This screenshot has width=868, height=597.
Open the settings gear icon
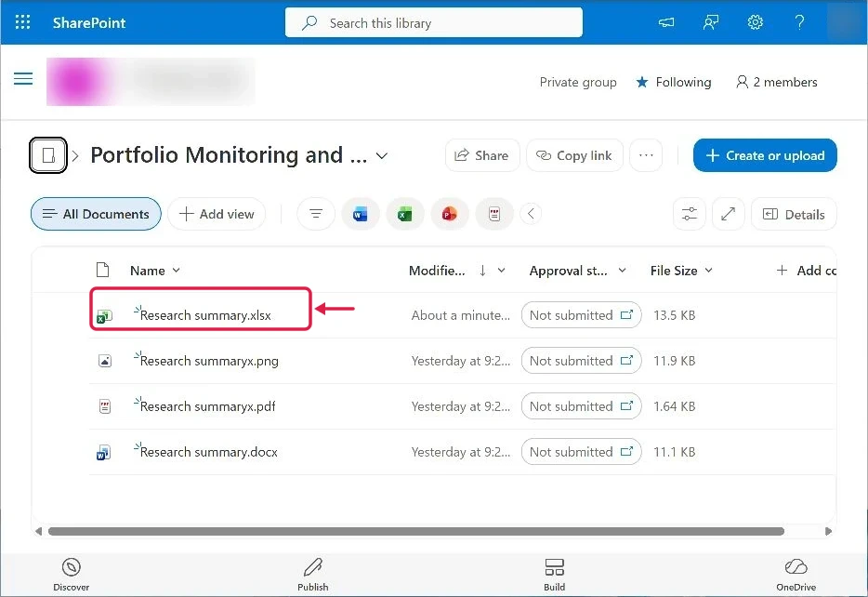click(x=755, y=22)
